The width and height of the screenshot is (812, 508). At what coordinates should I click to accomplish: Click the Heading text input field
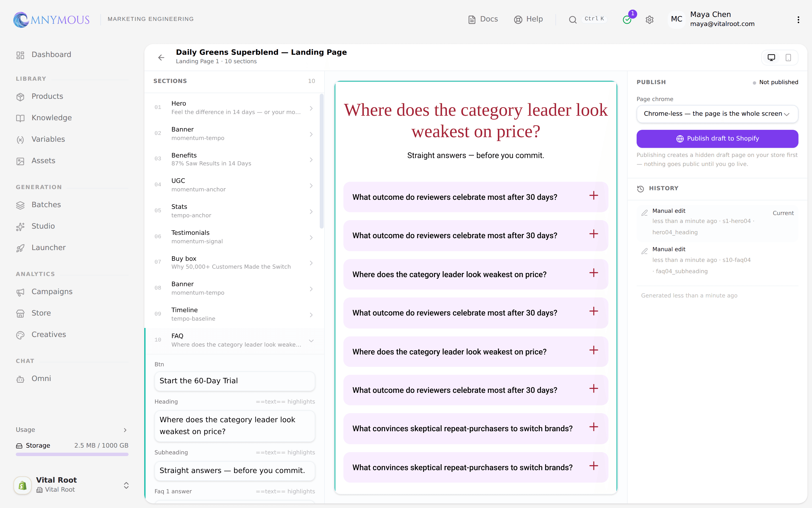click(235, 426)
